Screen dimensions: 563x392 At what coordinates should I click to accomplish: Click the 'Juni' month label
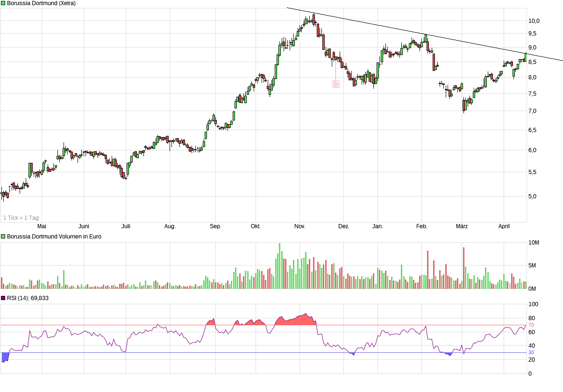[84, 226]
